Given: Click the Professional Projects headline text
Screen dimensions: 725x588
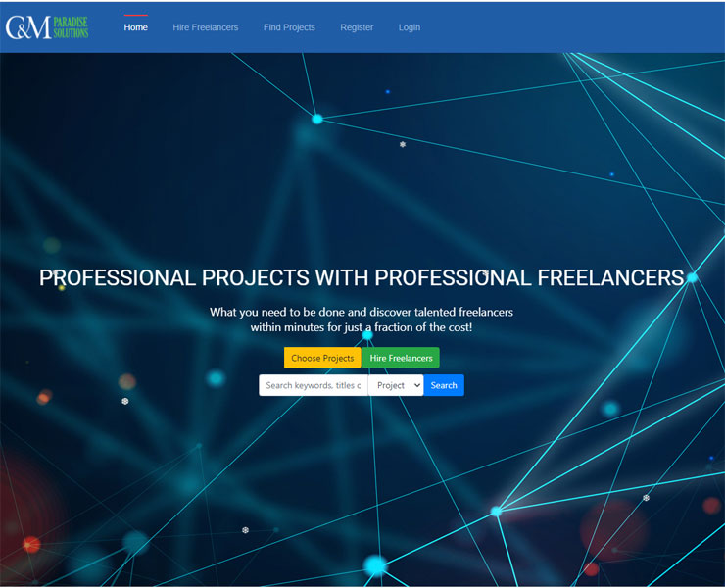Looking at the screenshot, I should coord(362,277).
